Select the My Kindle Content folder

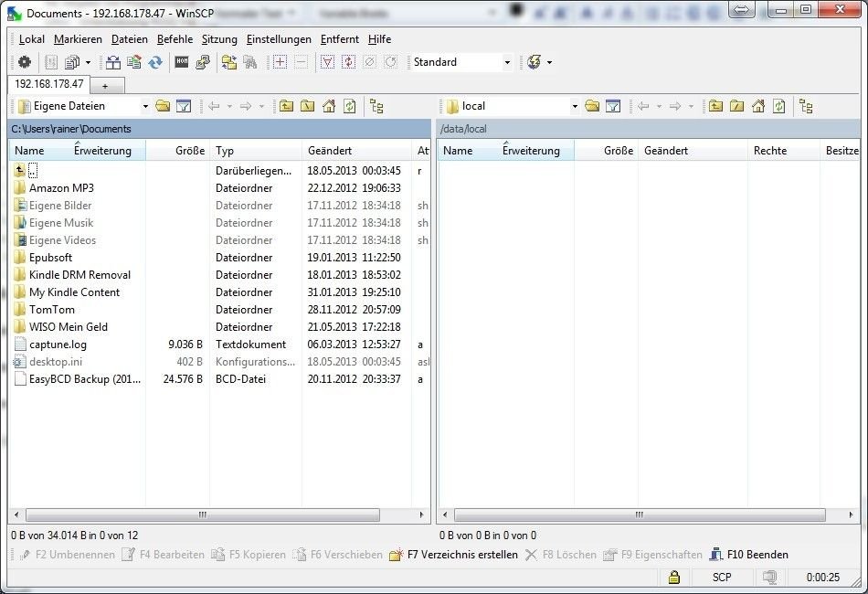pyautogui.click(x=74, y=292)
